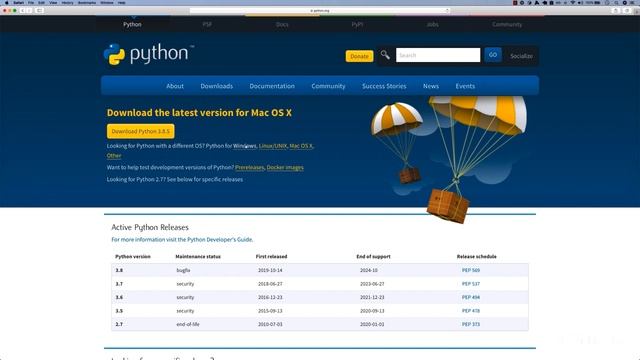Viewport: 640px width, 360px height.
Task: Select the PSF tab in top bar
Action: click(207, 24)
